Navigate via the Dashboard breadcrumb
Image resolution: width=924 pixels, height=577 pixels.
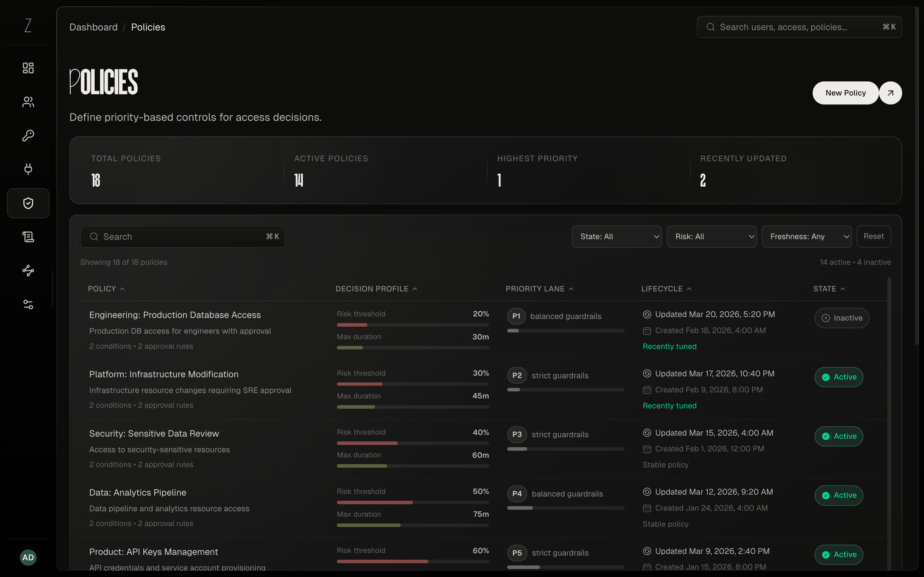[x=93, y=27]
